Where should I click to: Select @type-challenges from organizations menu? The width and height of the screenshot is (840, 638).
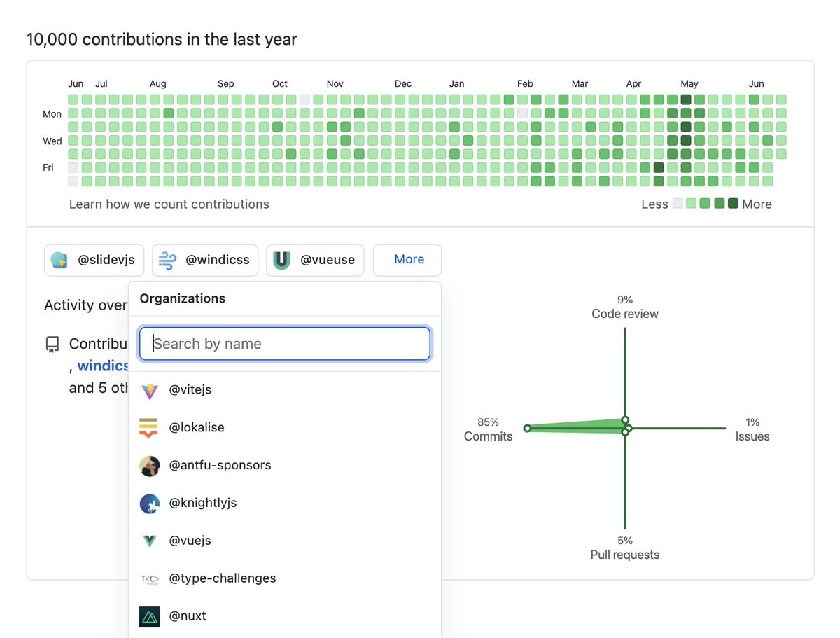tap(285, 578)
